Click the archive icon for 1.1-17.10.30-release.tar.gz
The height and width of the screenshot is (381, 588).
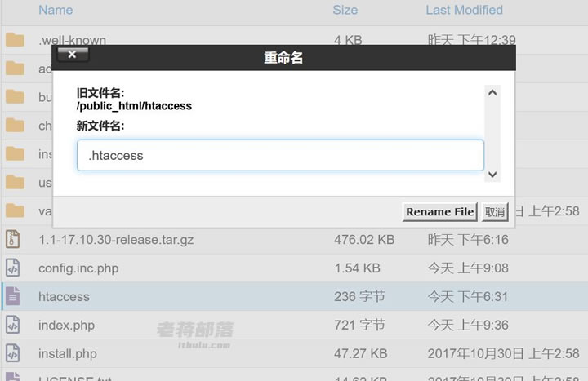click(x=12, y=239)
